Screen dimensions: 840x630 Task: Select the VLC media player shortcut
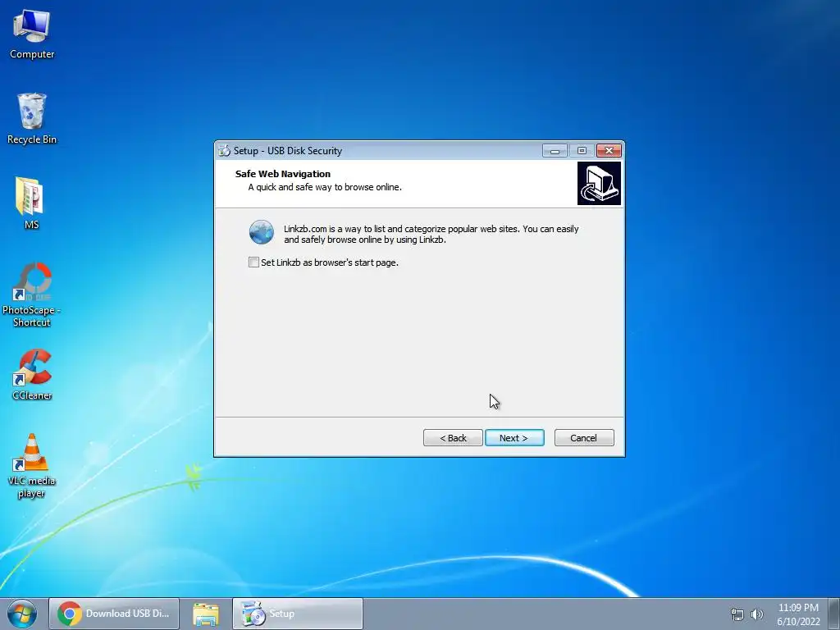32,466
